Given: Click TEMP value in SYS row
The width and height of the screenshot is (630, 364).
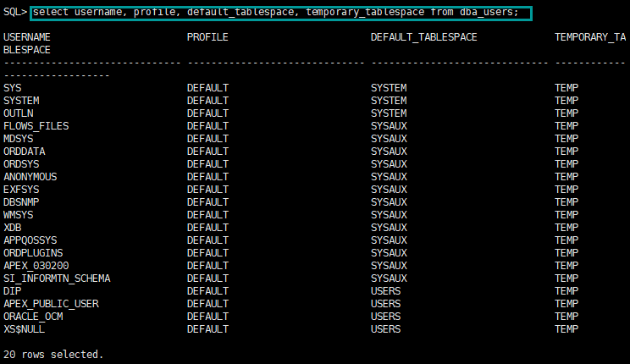Looking at the screenshot, I should (x=566, y=88).
